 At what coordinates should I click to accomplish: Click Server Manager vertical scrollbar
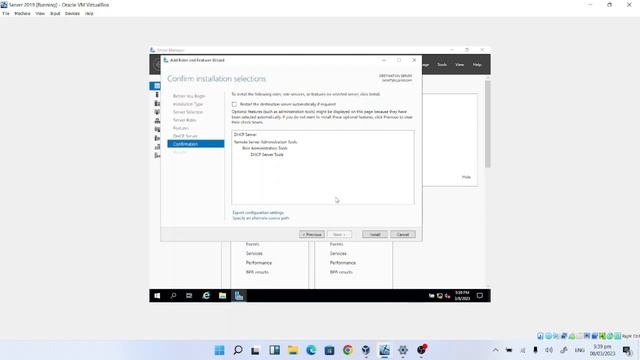click(488, 124)
